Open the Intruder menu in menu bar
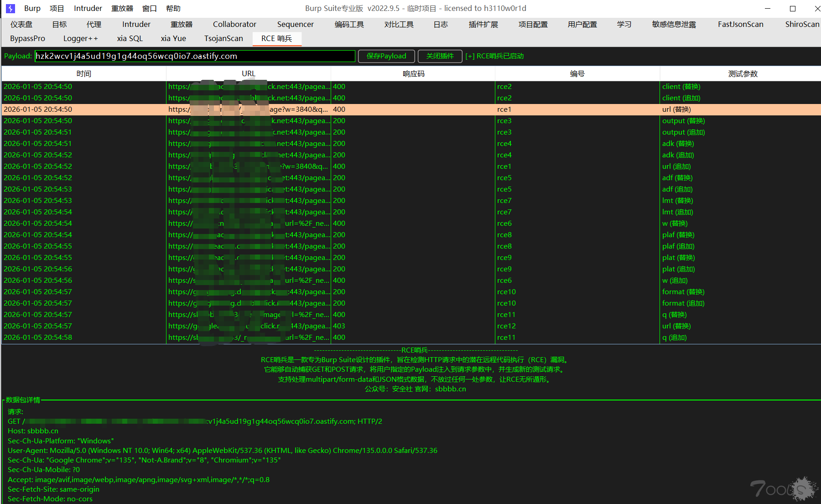 (x=88, y=9)
